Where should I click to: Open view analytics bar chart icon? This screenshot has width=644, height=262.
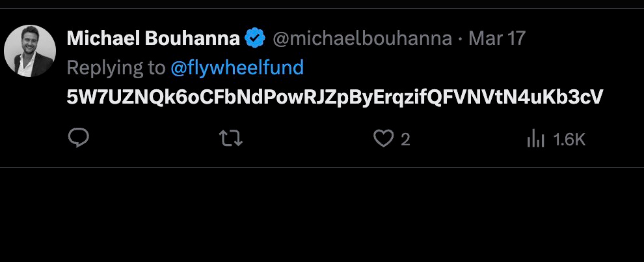point(535,138)
